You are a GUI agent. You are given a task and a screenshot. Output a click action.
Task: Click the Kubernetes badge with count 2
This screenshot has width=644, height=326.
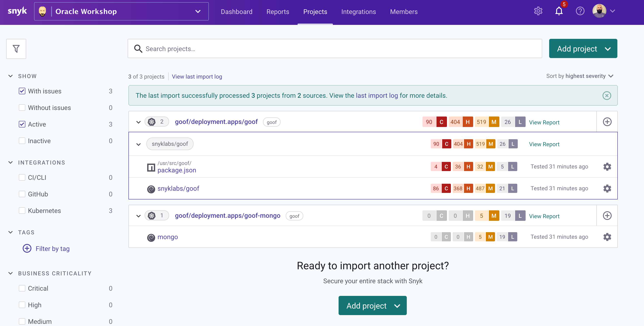157,122
